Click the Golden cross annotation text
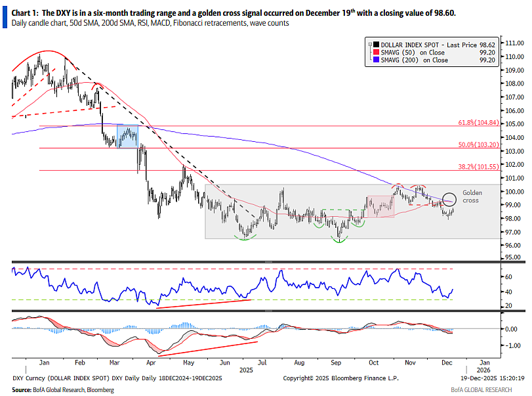The image size is (532, 396). (472, 196)
